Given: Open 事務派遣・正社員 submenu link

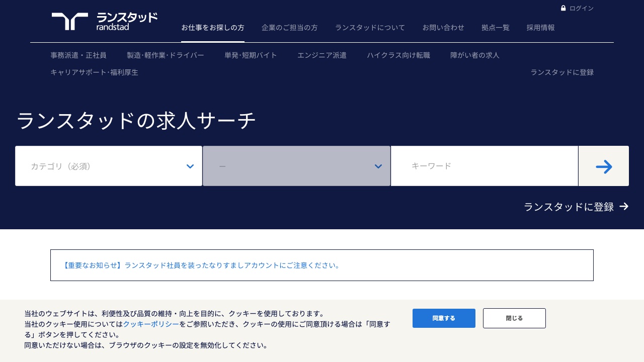Looking at the screenshot, I should click(78, 55).
